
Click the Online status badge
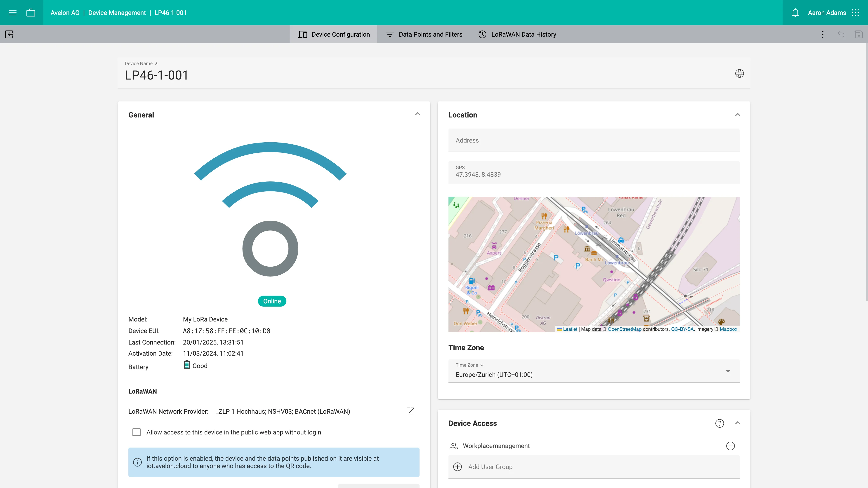coord(272,301)
